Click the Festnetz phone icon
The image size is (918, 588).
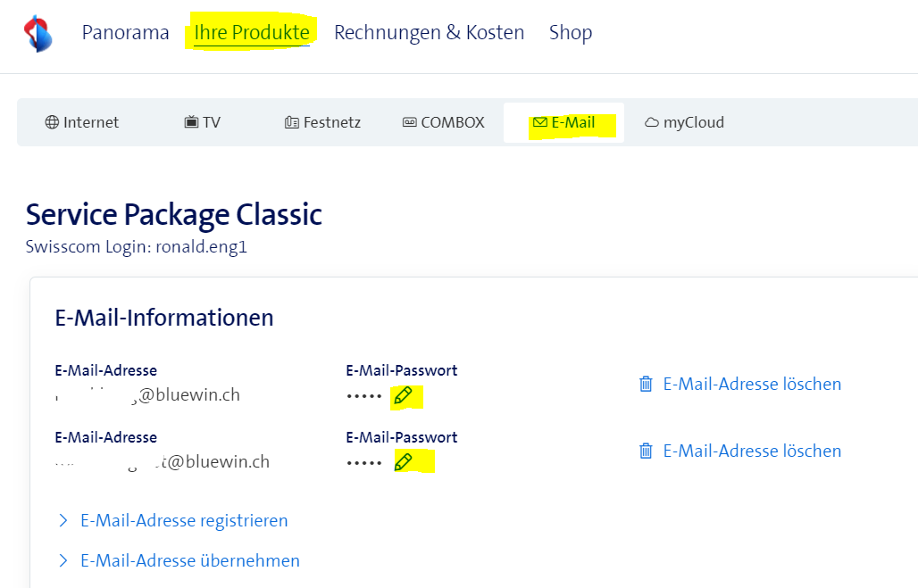291,122
